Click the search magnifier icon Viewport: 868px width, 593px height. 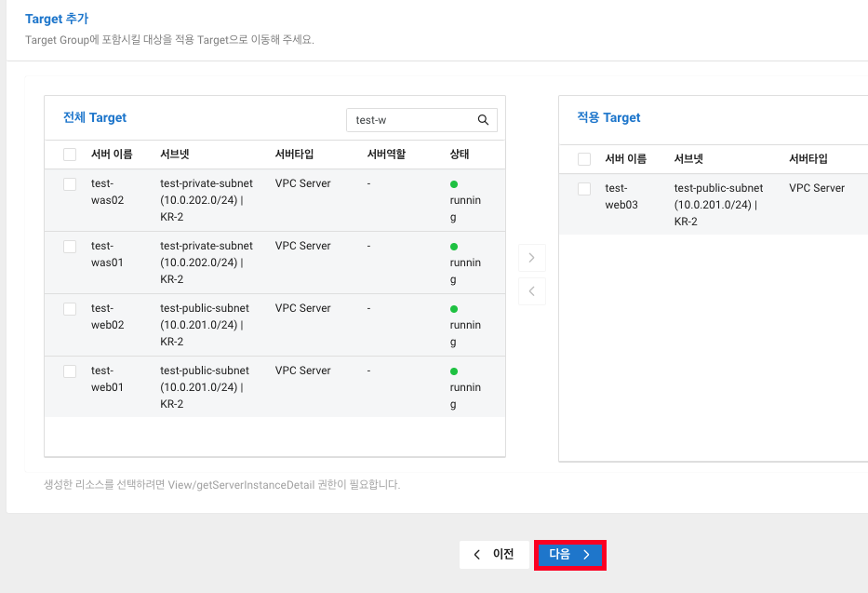[x=483, y=119]
